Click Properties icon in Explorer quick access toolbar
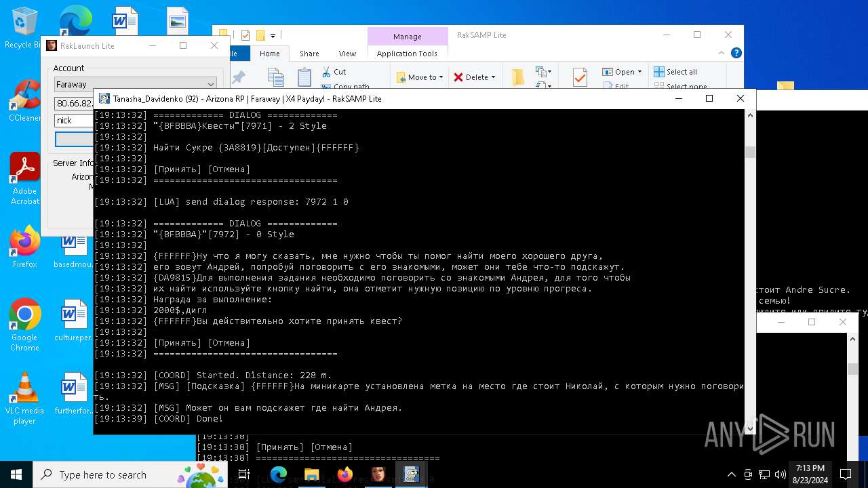The image size is (868, 488). click(245, 35)
